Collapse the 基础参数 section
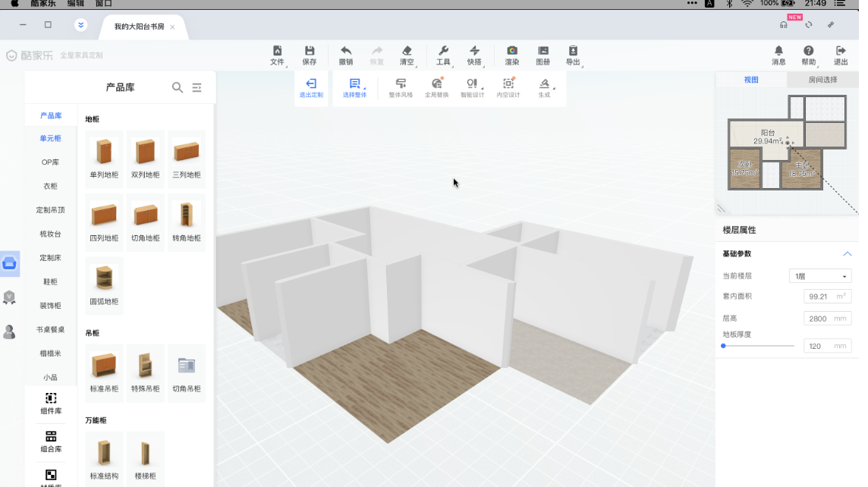The image size is (868, 487). coord(848,254)
